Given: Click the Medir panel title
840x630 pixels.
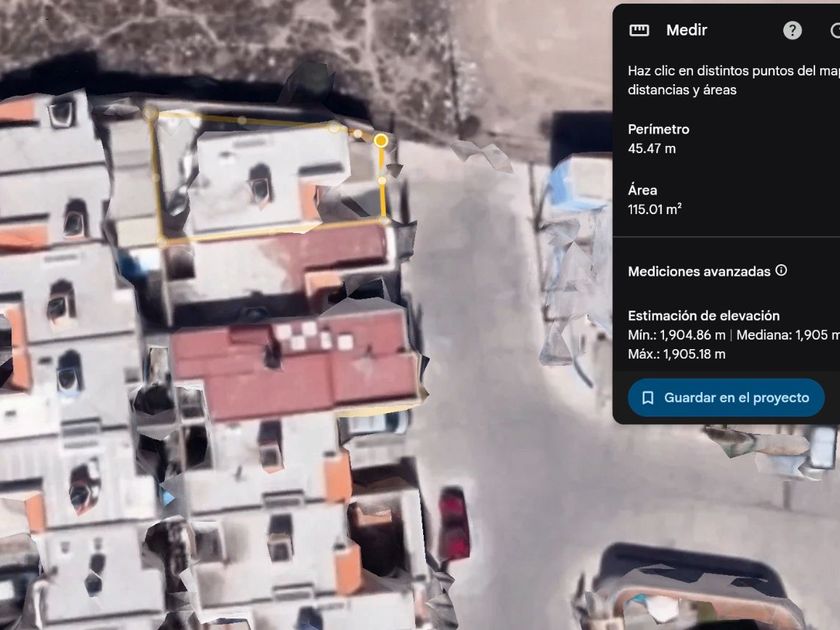Looking at the screenshot, I should 686,30.
